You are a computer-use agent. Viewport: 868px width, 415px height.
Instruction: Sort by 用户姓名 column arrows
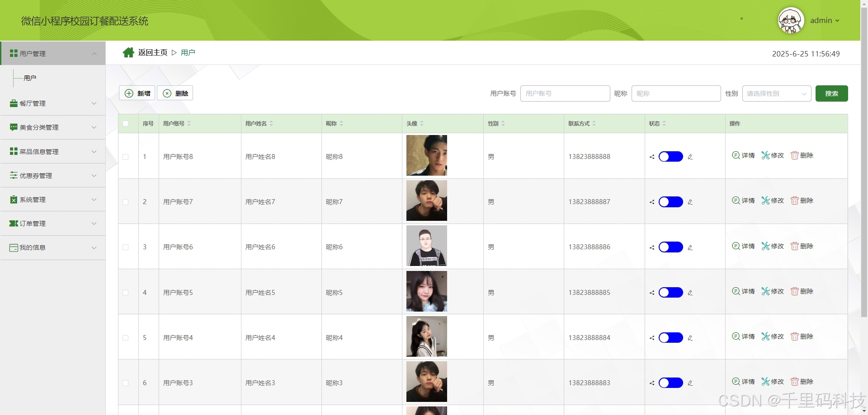(x=271, y=123)
